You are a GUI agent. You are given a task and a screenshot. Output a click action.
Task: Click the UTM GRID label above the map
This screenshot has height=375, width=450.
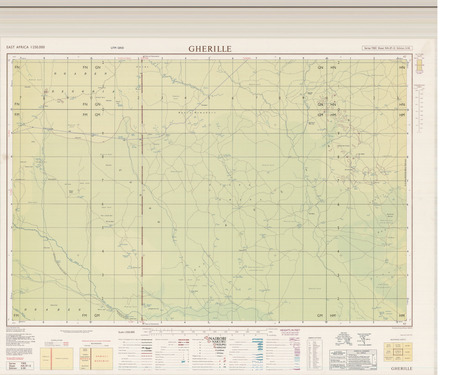(x=117, y=48)
